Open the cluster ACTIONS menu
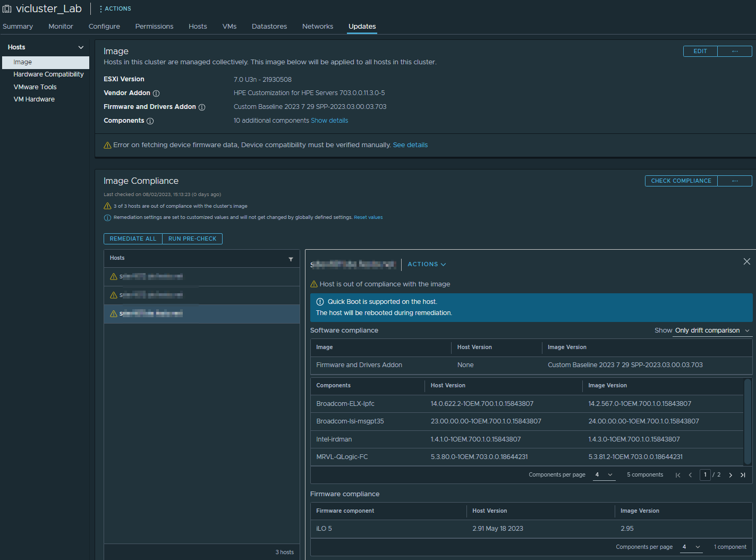Image resolution: width=756 pixels, height=560 pixels. tap(115, 9)
